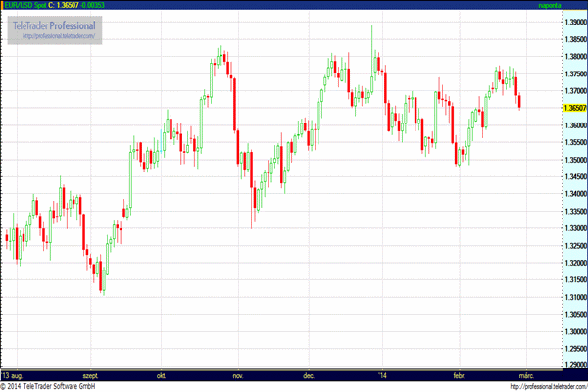
Task: Open the professional.teletrader.com link in watermark
Action: (59, 36)
